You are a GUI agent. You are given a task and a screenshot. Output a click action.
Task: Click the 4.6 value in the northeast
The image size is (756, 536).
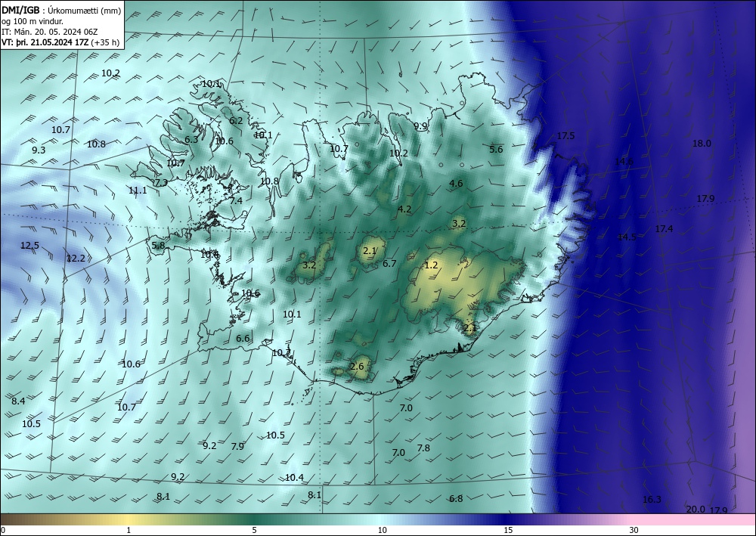coord(456,183)
